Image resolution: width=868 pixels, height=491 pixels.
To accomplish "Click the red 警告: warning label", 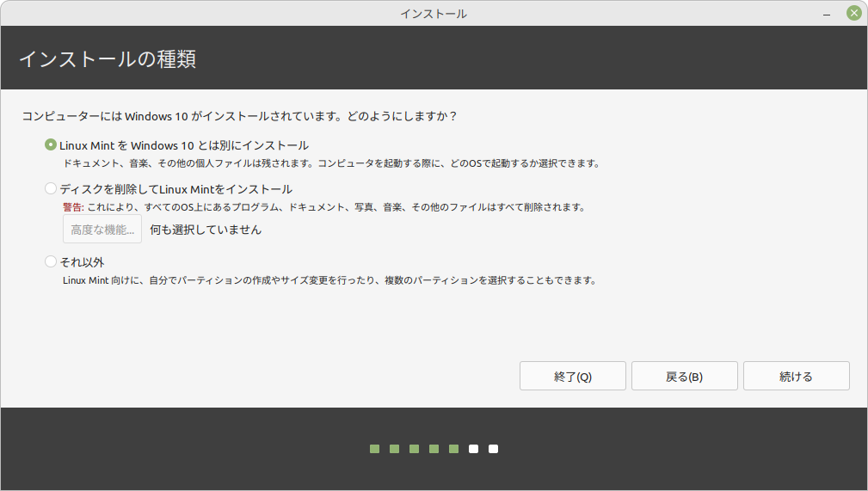I will click(73, 207).
